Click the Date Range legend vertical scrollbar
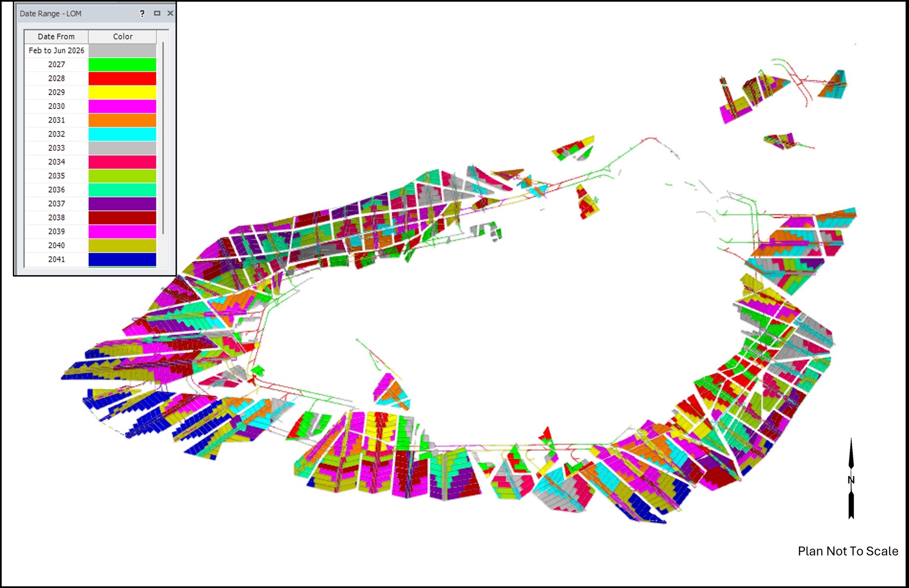The image size is (909, 588). coord(163,138)
